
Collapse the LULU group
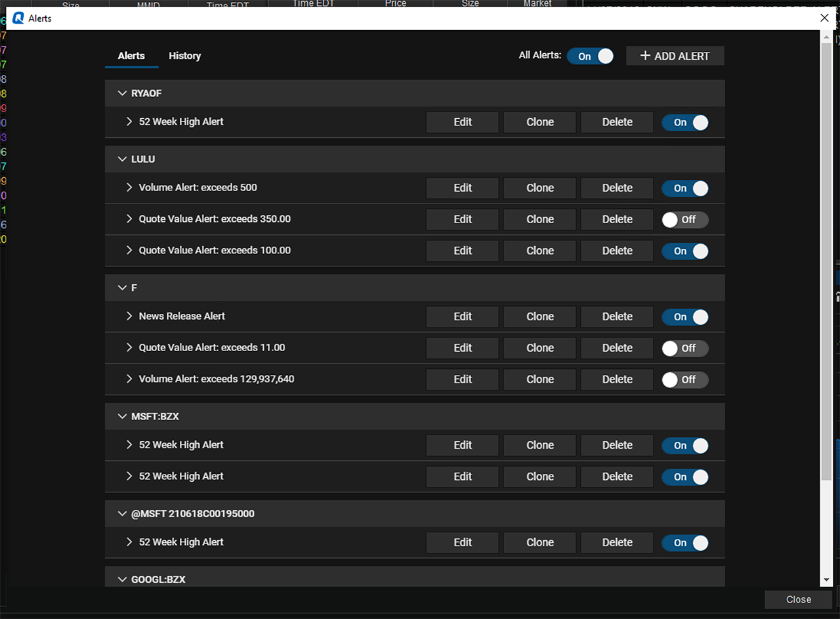(x=122, y=159)
